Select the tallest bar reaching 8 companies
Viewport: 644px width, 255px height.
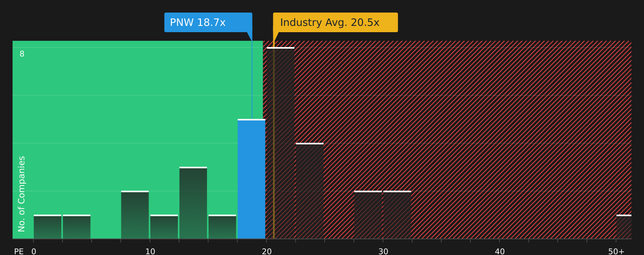pos(280,143)
